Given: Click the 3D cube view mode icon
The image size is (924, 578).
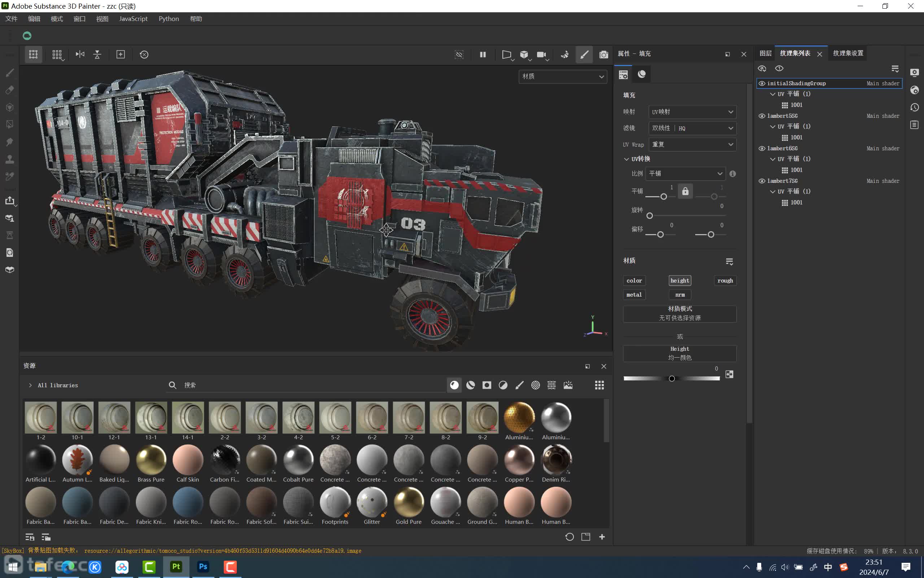Looking at the screenshot, I should (x=524, y=54).
